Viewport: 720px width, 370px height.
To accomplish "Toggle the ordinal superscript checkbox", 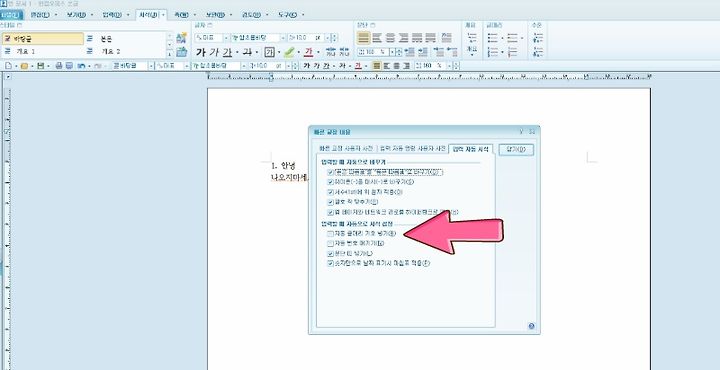I will [330, 192].
